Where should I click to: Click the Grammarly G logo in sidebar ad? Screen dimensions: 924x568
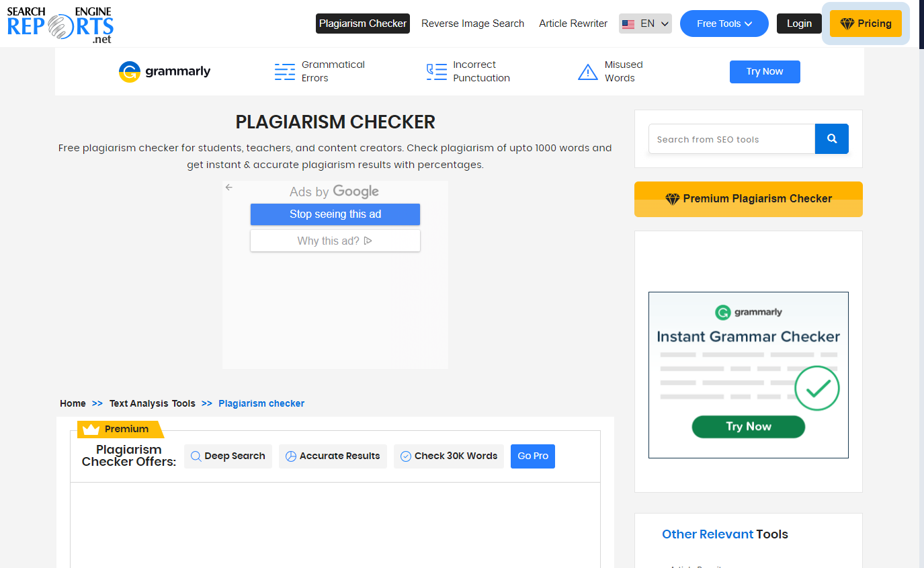pos(723,313)
